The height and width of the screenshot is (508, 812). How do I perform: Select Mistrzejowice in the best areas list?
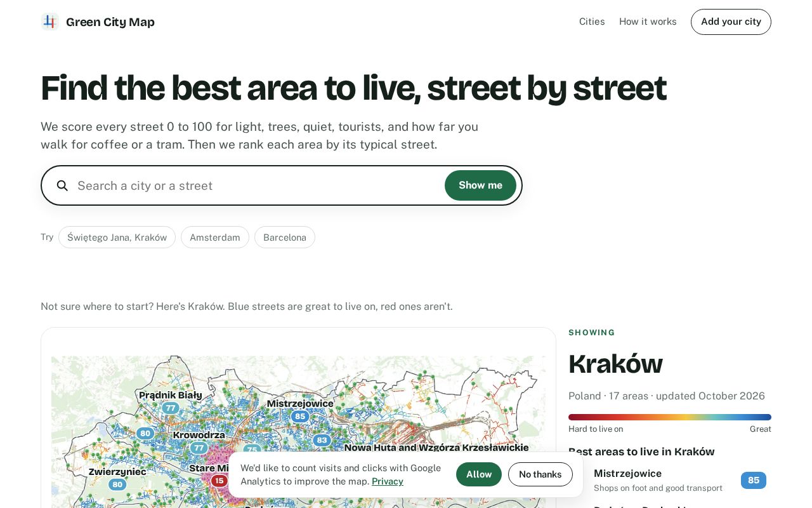(670, 481)
